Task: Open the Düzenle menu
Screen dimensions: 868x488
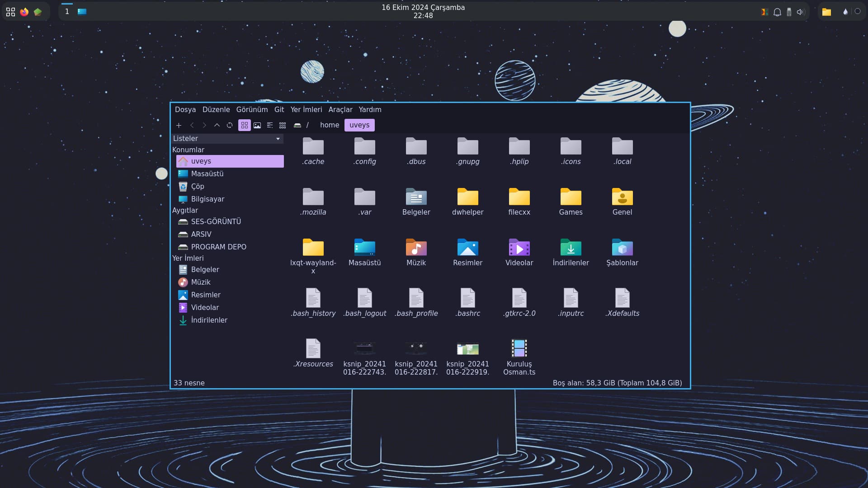Action: [216, 110]
